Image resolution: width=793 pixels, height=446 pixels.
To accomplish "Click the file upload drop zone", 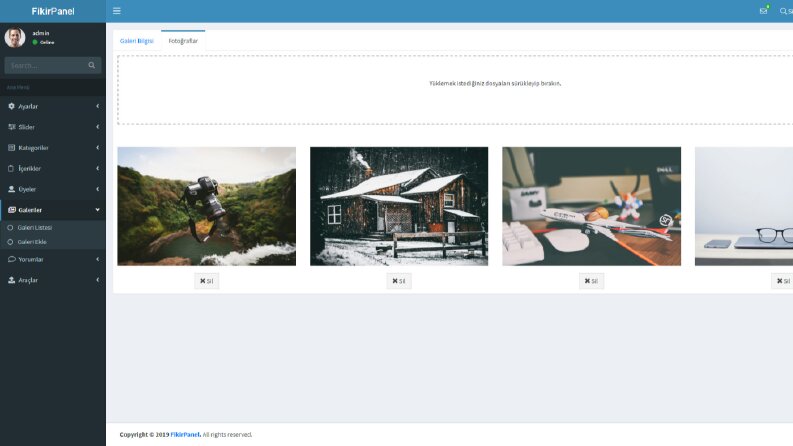I will 455,90.
